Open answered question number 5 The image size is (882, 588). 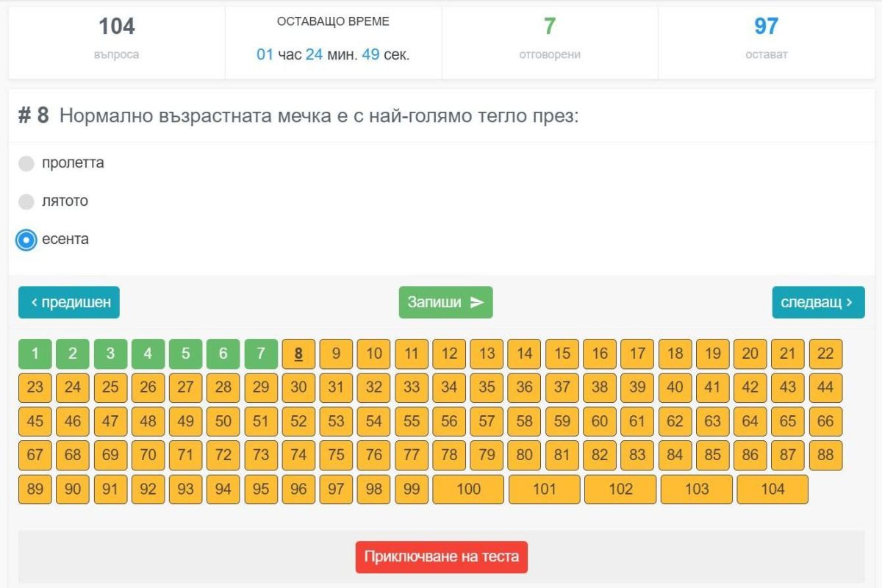point(185,354)
